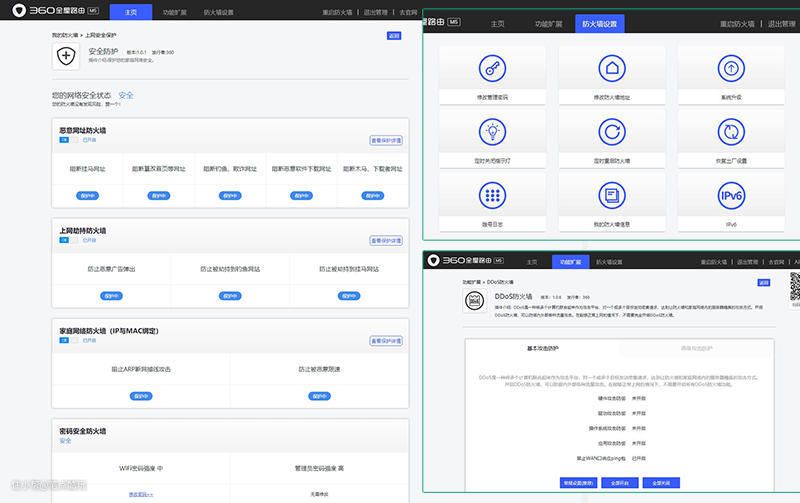Open the dot-grid log icon

pyautogui.click(x=491, y=194)
